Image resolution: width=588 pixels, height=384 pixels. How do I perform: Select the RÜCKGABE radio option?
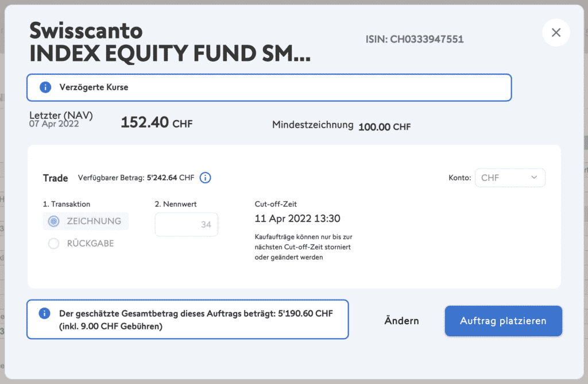coord(54,244)
